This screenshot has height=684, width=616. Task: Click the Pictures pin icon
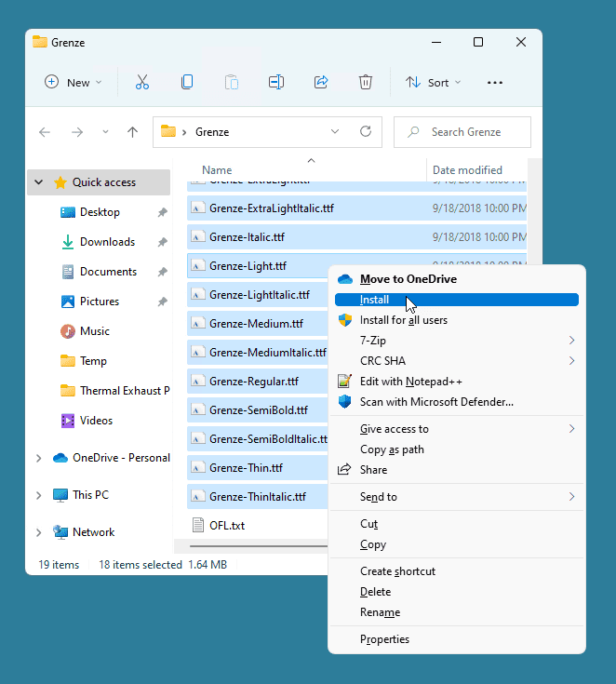(162, 302)
